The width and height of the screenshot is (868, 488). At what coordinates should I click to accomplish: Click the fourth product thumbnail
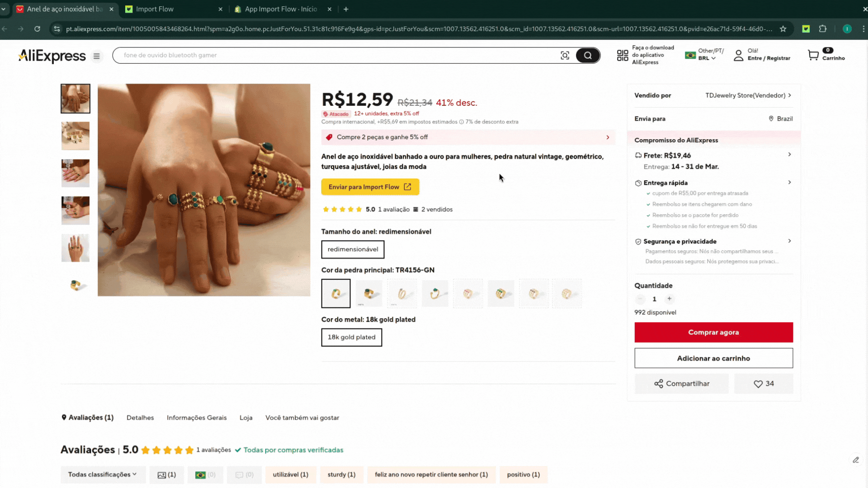coord(75,210)
